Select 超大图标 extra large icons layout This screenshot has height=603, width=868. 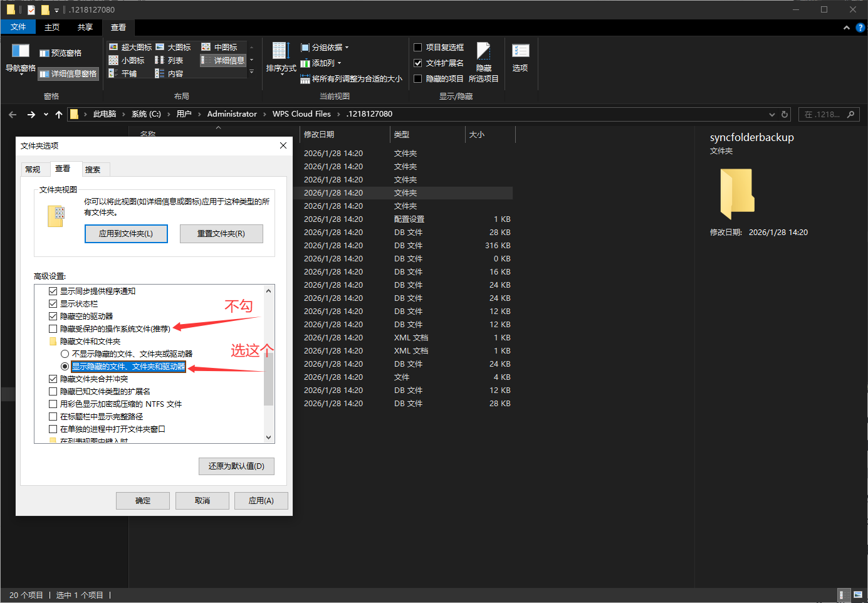[x=130, y=47]
